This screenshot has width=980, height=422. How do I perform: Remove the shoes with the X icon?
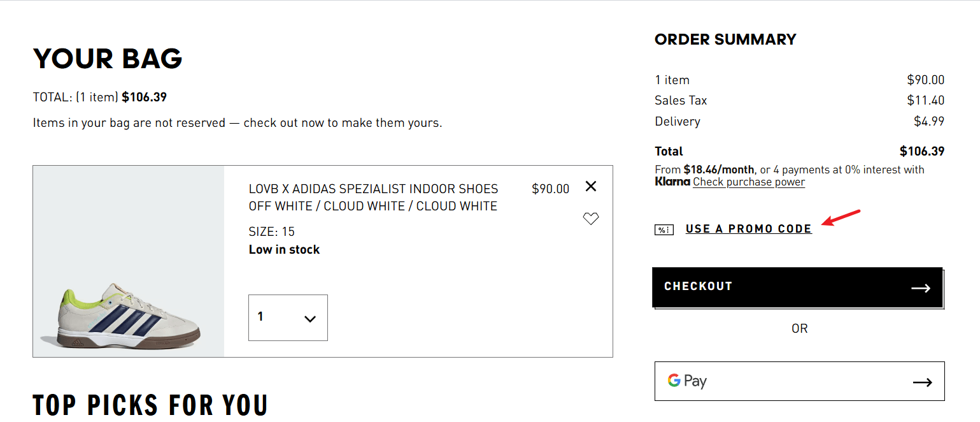click(591, 186)
